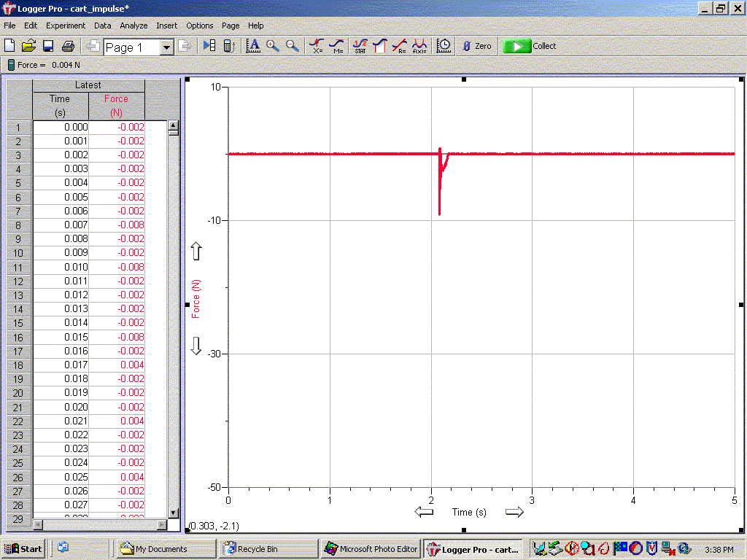
Task: Select the Zoom Out magnifier tool
Action: pos(292,46)
